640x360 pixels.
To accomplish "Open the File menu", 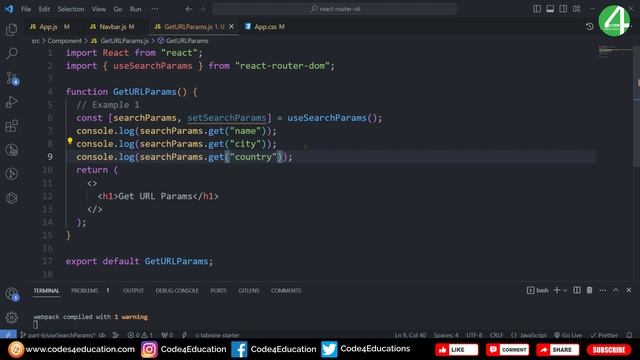I will [26, 9].
